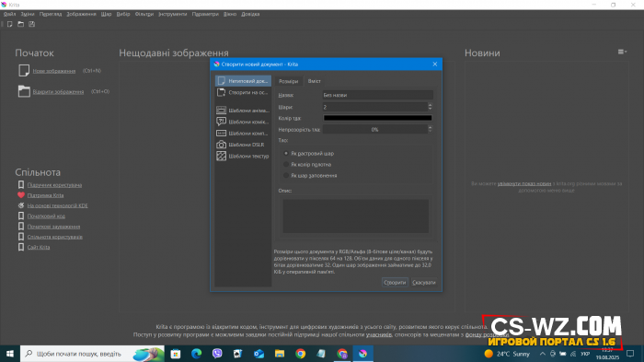Open Windows Start menu
Viewport: 644px width, 362px height.
(x=10, y=354)
